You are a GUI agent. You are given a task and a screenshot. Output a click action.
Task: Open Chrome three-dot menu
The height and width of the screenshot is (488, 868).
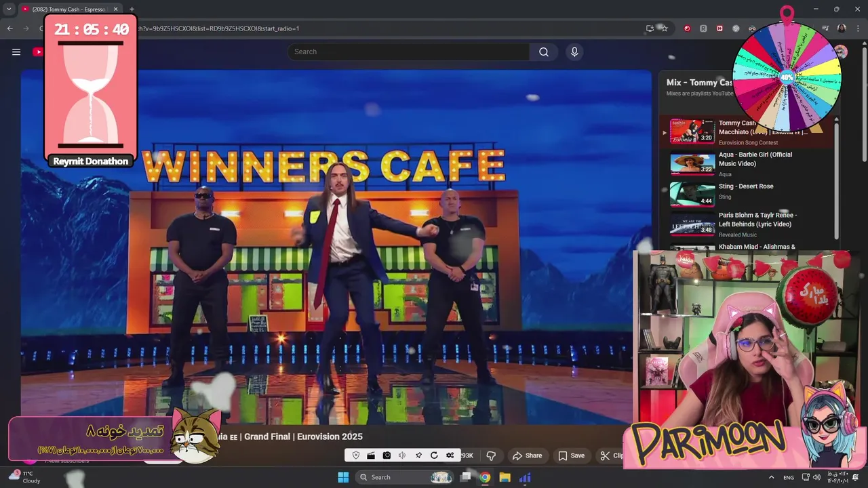pyautogui.click(x=857, y=28)
